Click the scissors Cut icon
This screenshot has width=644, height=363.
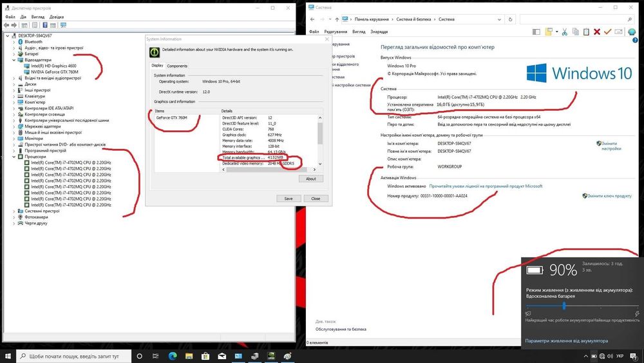pyautogui.click(x=565, y=32)
